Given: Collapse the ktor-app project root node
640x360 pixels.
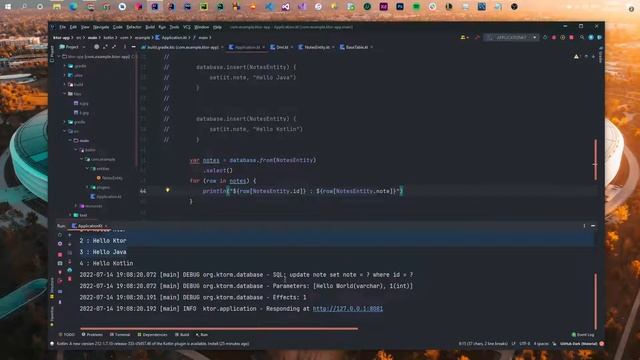Looking at the screenshot, I should click(60, 57).
